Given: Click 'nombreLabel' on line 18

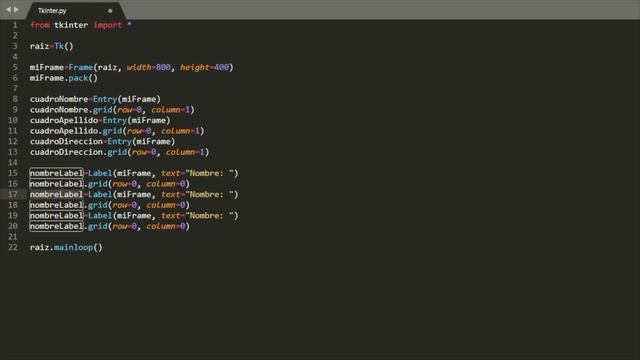Looking at the screenshot, I should tap(56, 205).
